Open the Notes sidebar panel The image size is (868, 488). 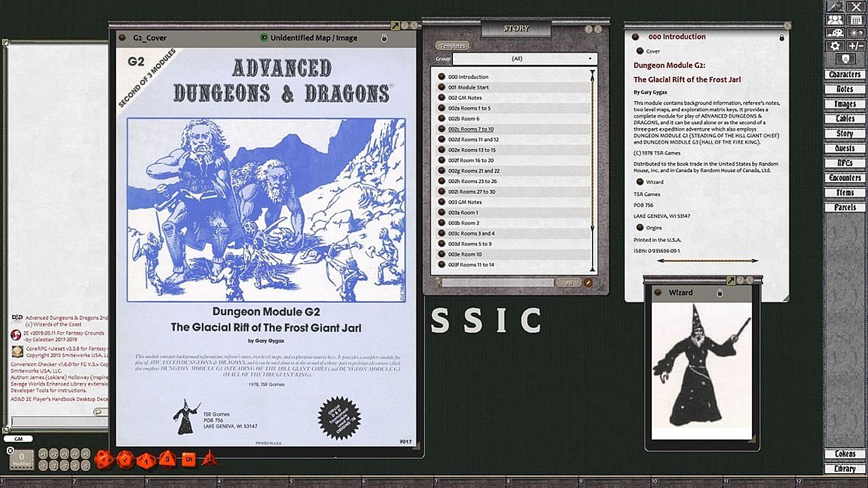844,89
